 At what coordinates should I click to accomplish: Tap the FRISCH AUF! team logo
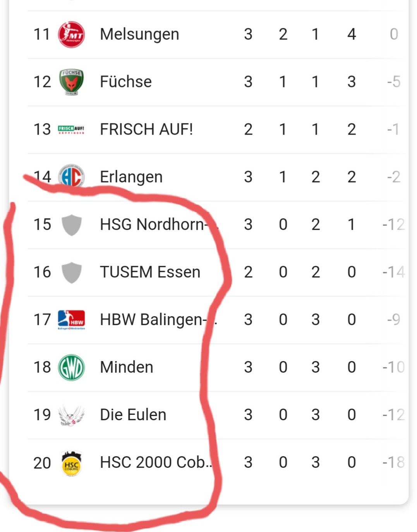tap(71, 129)
